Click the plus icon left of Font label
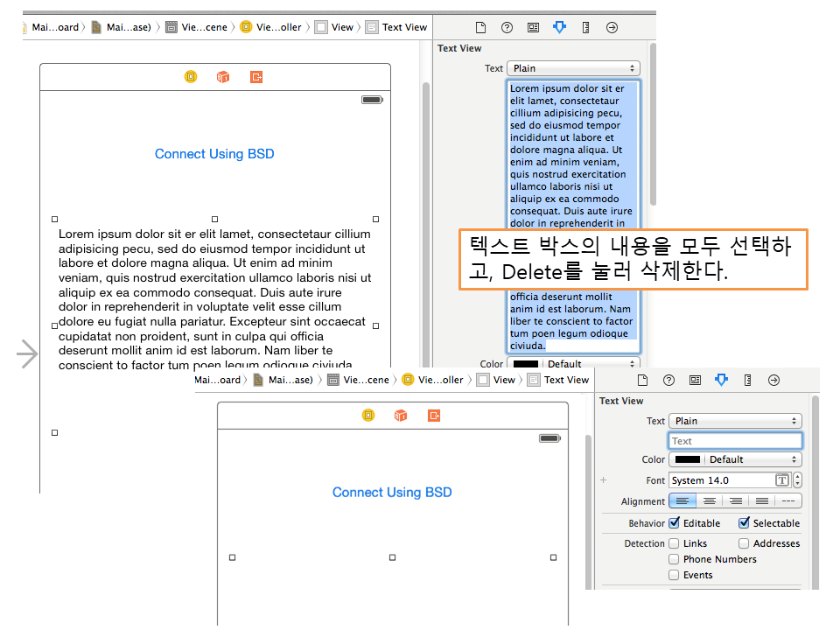Viewport: 840px width, 630px height. (x=603, y=480)
